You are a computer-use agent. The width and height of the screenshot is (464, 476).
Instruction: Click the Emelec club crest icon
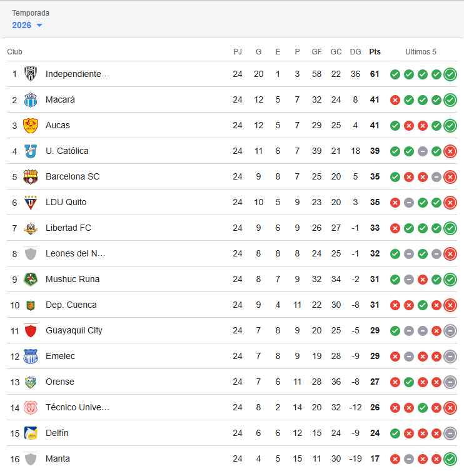pos(31,356)
